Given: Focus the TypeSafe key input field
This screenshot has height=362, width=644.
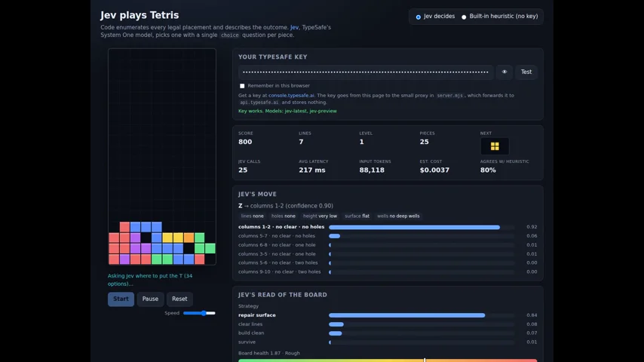Looking at the screenshot, I should coord(366,72).
